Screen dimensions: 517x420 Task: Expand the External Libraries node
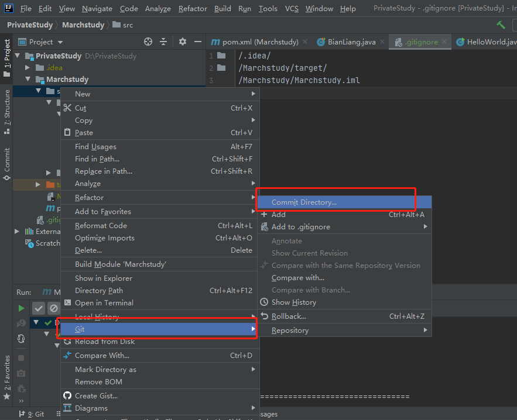point(17,231)
